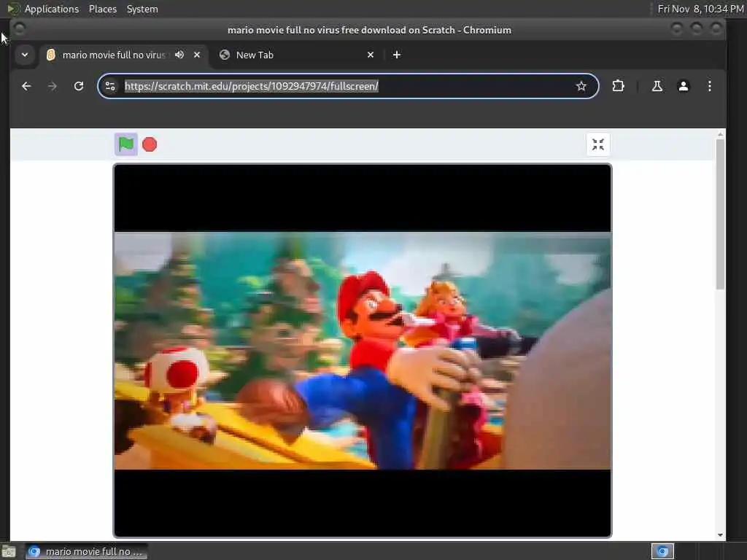Click the green flag to start project
The width and height of the screenshot is (747, 560).
pos(126,144)
